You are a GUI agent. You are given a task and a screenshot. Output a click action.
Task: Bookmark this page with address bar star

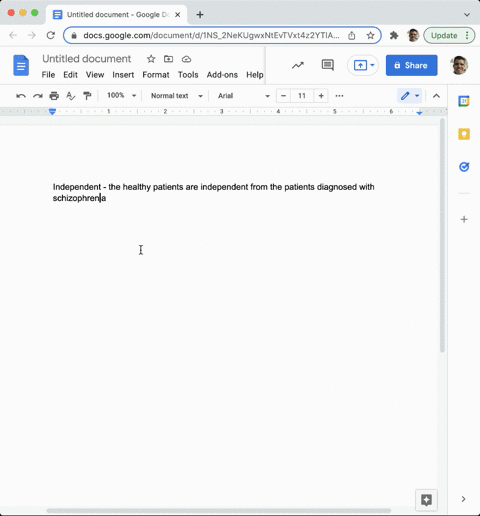tap(370, 35)
